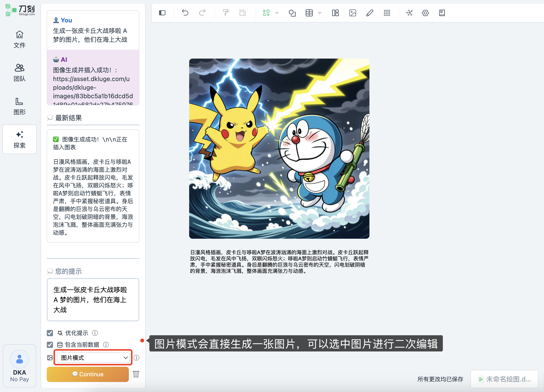Select the generated Pikachu Doraemon image
544x392 pixels.
point(279,148)
